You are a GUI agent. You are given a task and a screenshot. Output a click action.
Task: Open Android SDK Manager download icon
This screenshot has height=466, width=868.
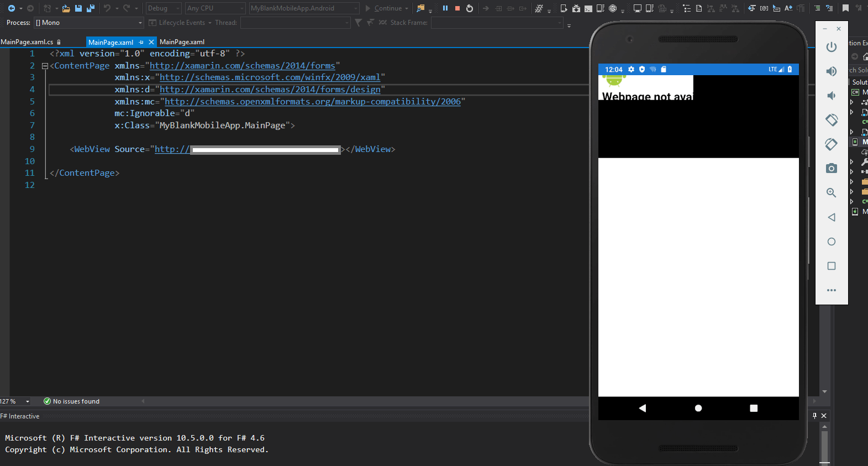click(576, 8)
